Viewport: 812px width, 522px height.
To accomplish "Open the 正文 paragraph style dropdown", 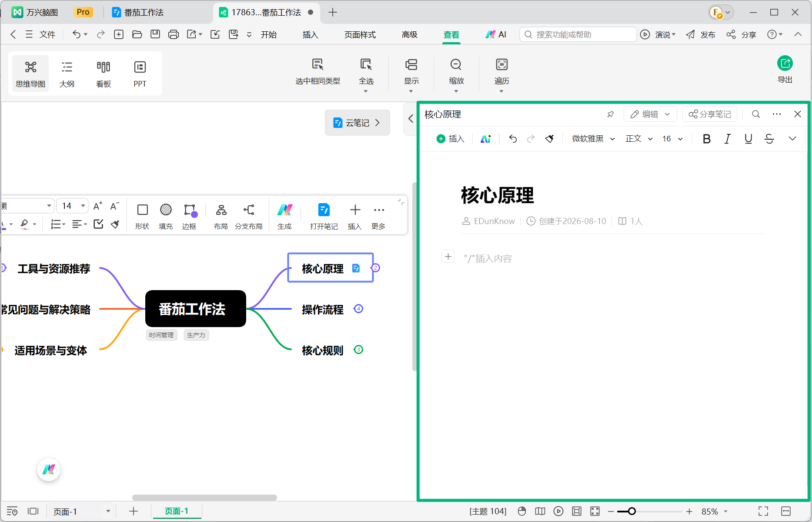I will pyautogui.click(x=639, y=139).
